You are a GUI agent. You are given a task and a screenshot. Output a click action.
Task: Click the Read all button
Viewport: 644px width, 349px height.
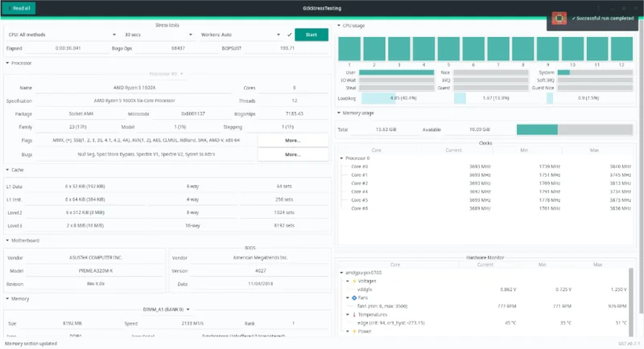click(19, 8)
